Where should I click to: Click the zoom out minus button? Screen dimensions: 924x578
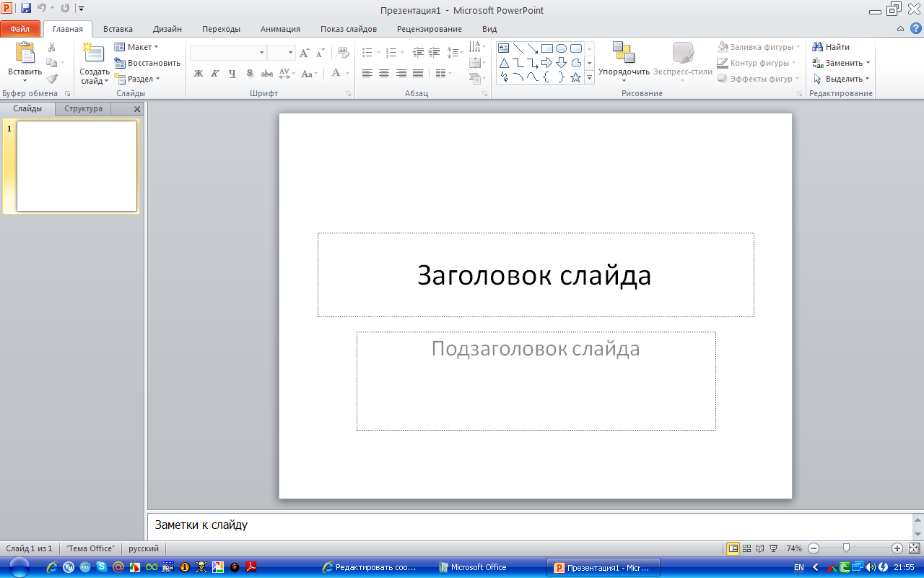pos(814,548)
